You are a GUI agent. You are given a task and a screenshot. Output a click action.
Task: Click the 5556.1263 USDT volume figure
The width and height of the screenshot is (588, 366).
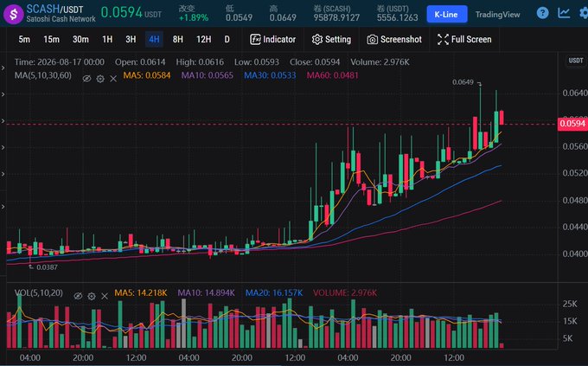(397, 17)
